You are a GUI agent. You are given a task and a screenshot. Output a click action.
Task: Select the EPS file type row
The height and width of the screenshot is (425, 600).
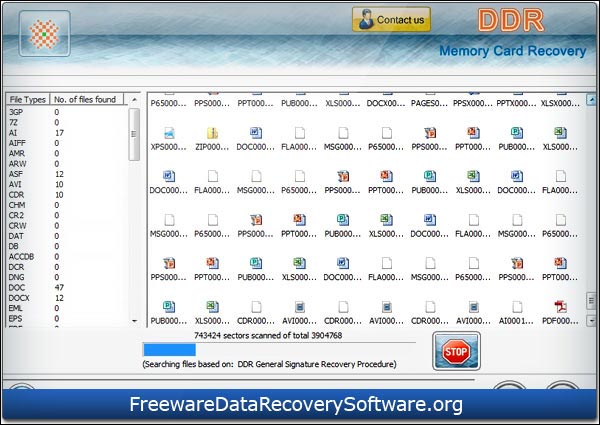(67, 319)
